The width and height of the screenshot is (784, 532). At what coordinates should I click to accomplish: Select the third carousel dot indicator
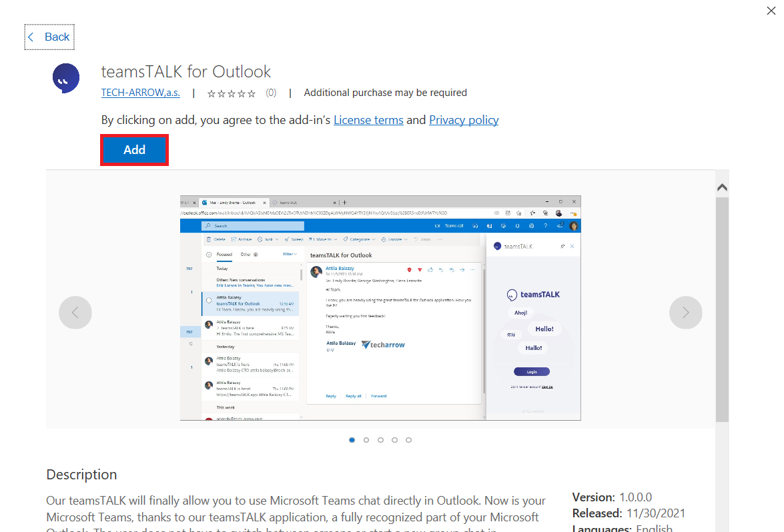click(x=380, y=440)
